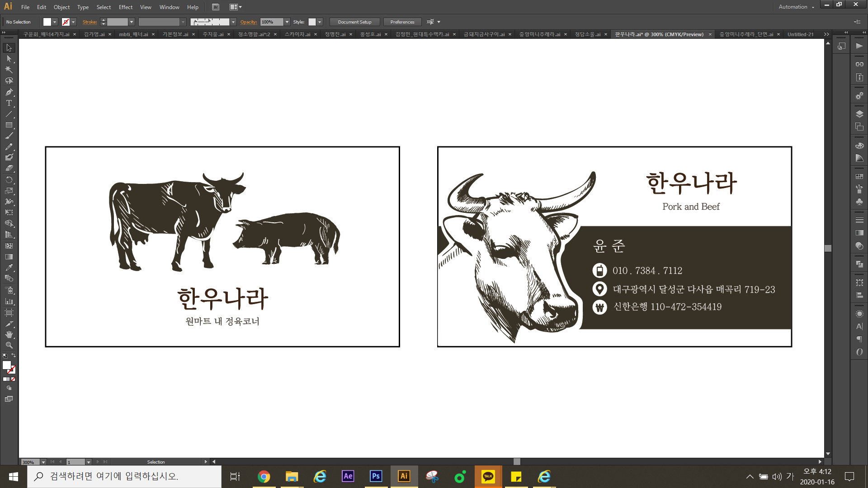Open the Align panel icon

[x=859, y=295]
